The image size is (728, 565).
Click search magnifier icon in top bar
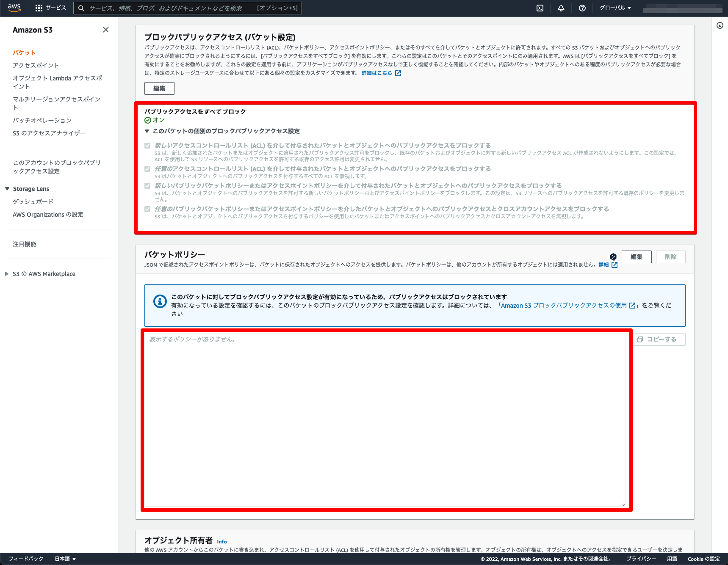tap(81, 8)
